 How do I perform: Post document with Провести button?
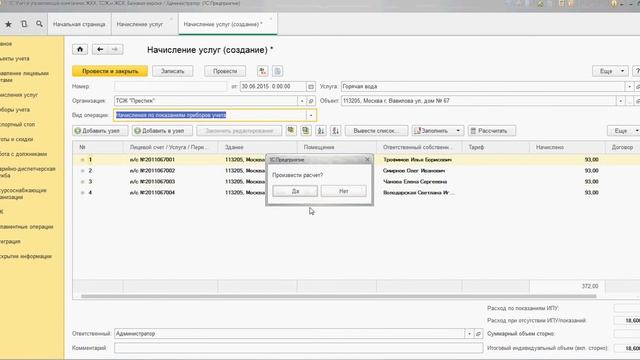click(x=225, y=71)
